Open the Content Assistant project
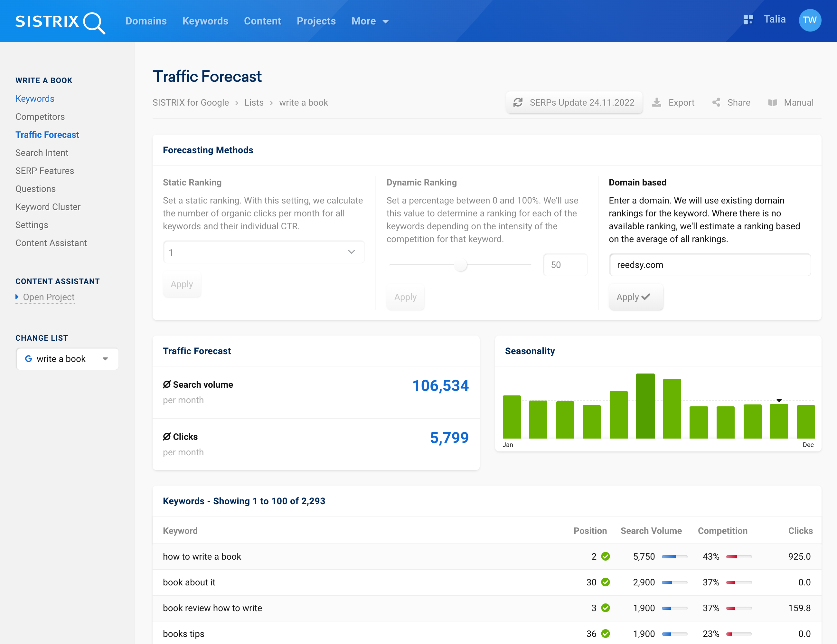The height and width of the screenshot is (644, 837). coord(48,296)
